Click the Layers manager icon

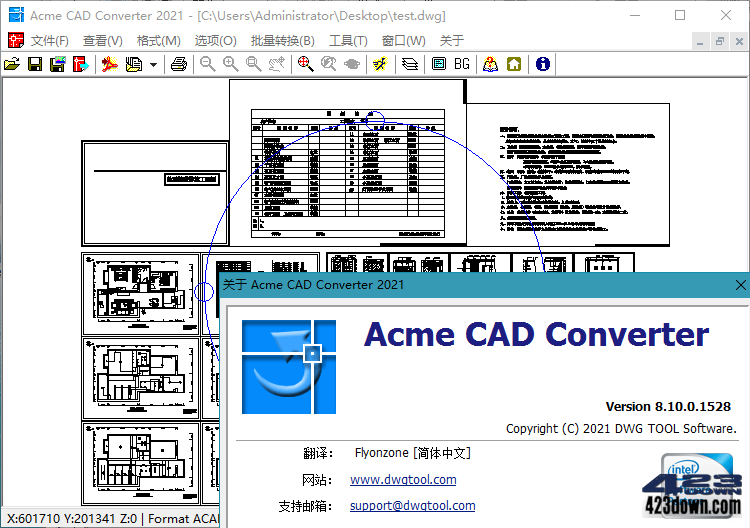point(409,64)
